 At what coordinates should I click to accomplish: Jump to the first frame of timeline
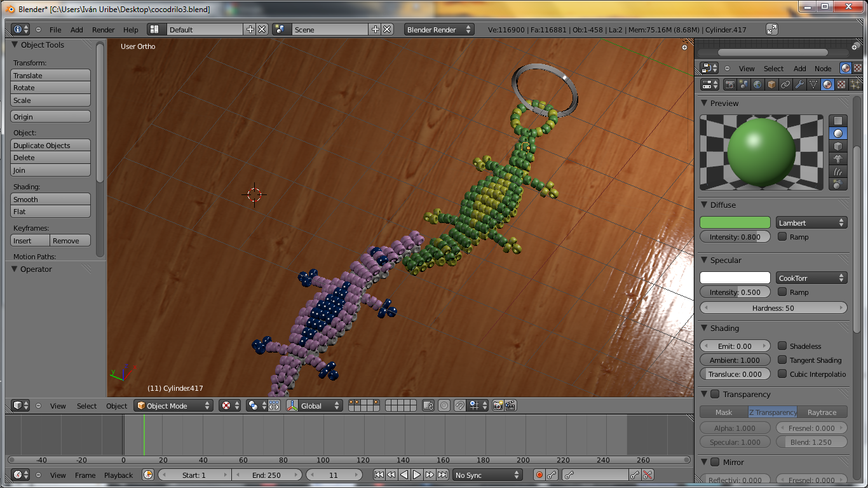click(x=379, y=475)
